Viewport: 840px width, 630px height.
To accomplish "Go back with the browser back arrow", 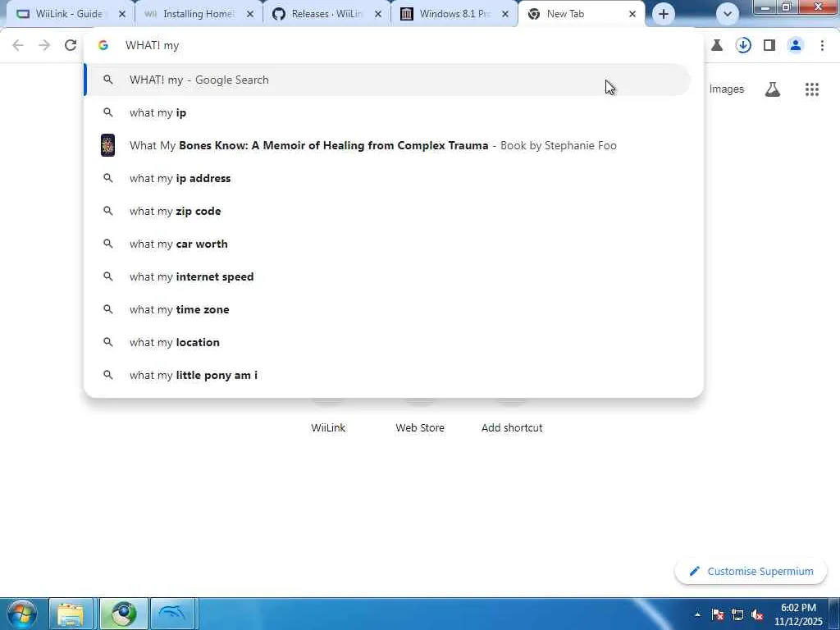I will [18, 46].
